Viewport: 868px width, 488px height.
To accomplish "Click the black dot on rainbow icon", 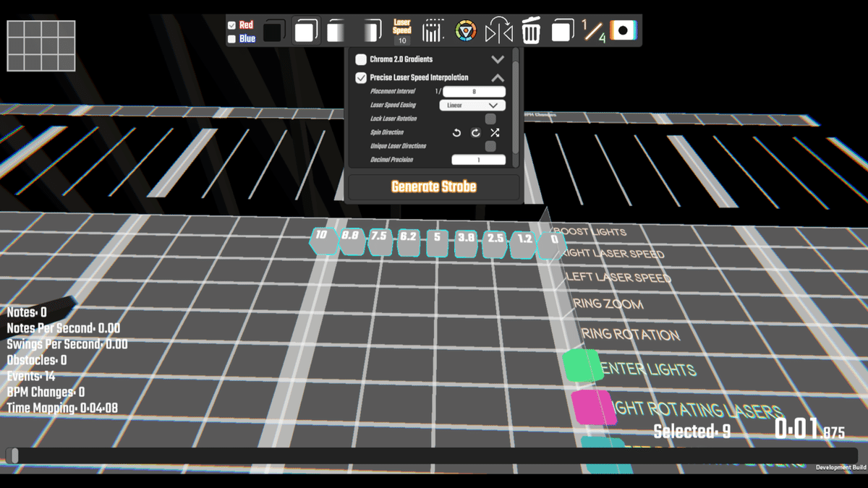I will [623, 31].
